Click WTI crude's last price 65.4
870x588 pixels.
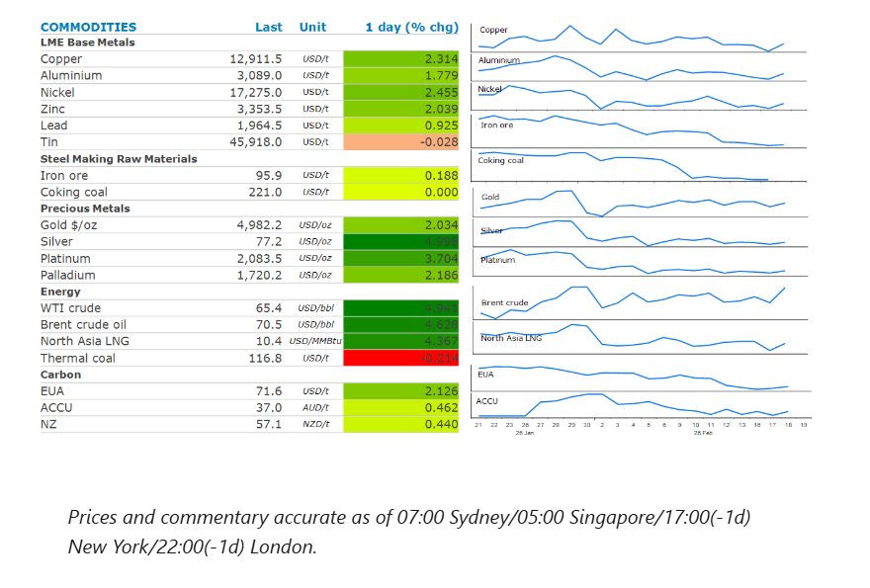tap(269, 308)
